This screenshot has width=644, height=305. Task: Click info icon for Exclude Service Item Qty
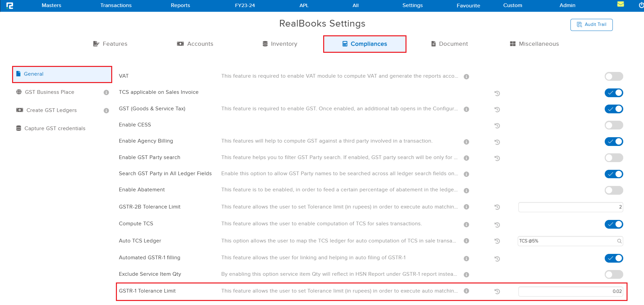click(466, 275)
